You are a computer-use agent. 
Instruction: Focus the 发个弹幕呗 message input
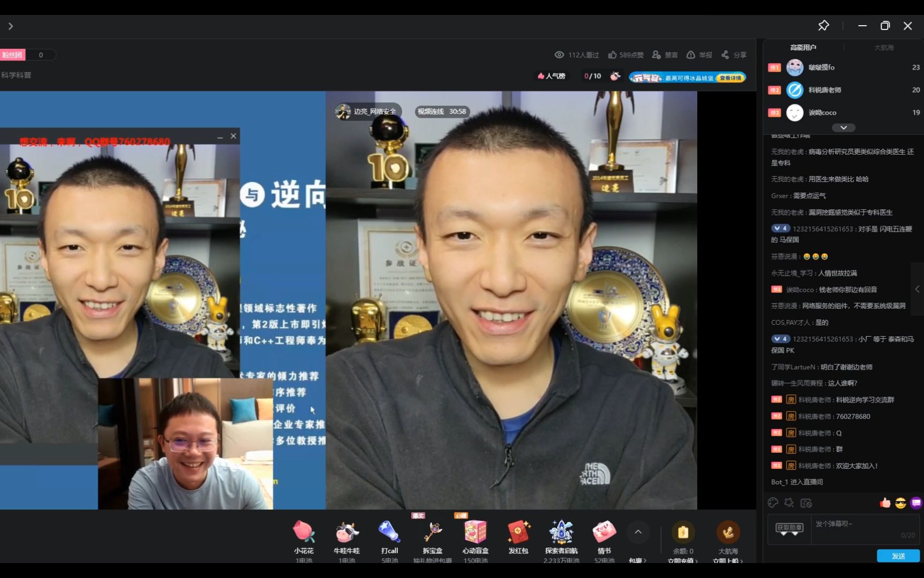click(865, 529)
